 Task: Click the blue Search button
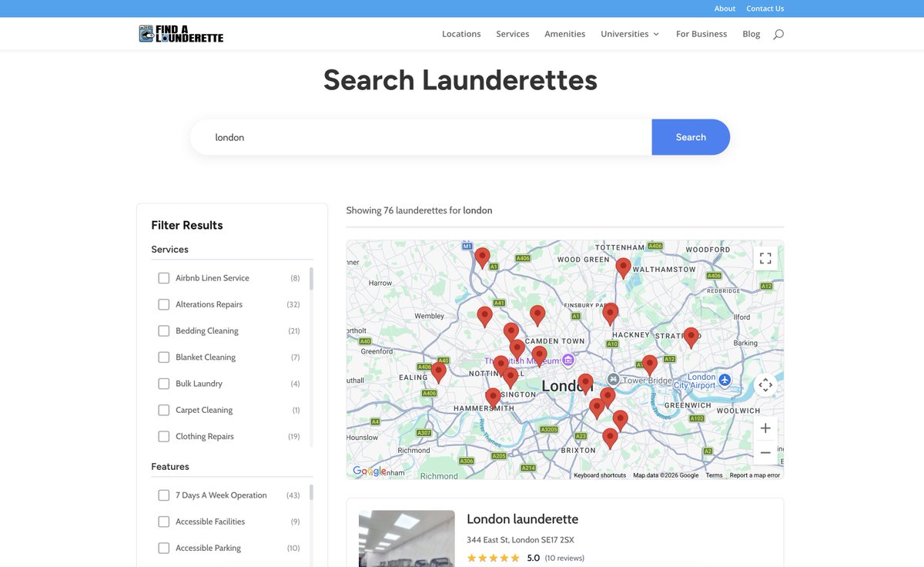691,137
